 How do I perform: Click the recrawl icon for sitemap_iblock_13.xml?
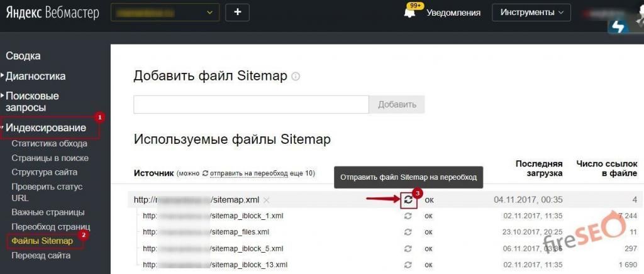(409, 265)
